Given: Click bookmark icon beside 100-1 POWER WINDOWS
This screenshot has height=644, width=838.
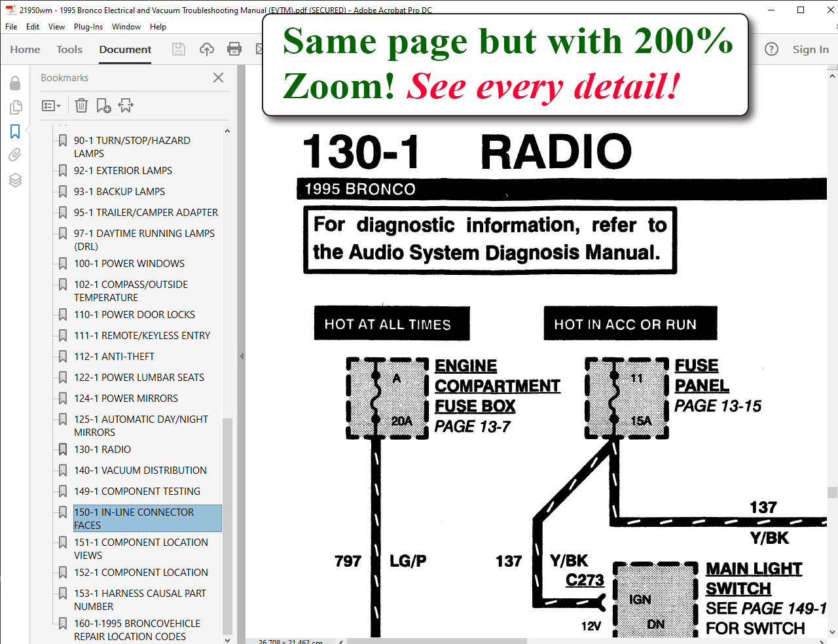Looking at the screenshot, I should pyautogui.click(x=63, y=263).
